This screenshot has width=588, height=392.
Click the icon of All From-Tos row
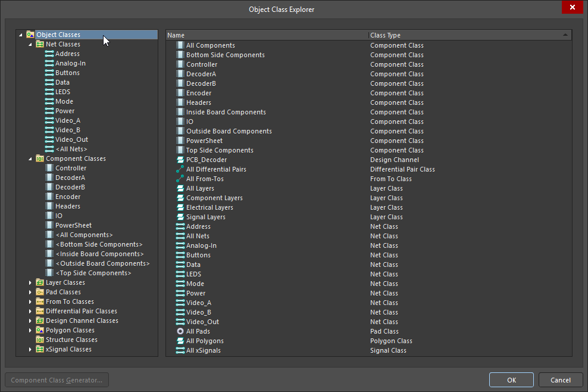180,179
